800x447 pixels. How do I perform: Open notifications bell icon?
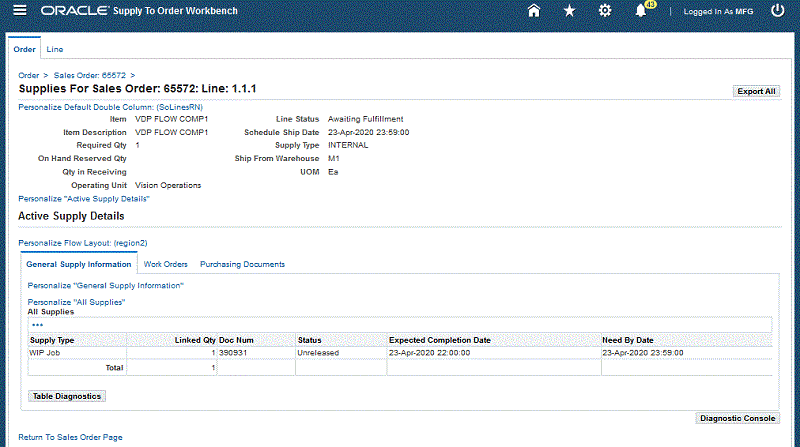tap(641, 11)
